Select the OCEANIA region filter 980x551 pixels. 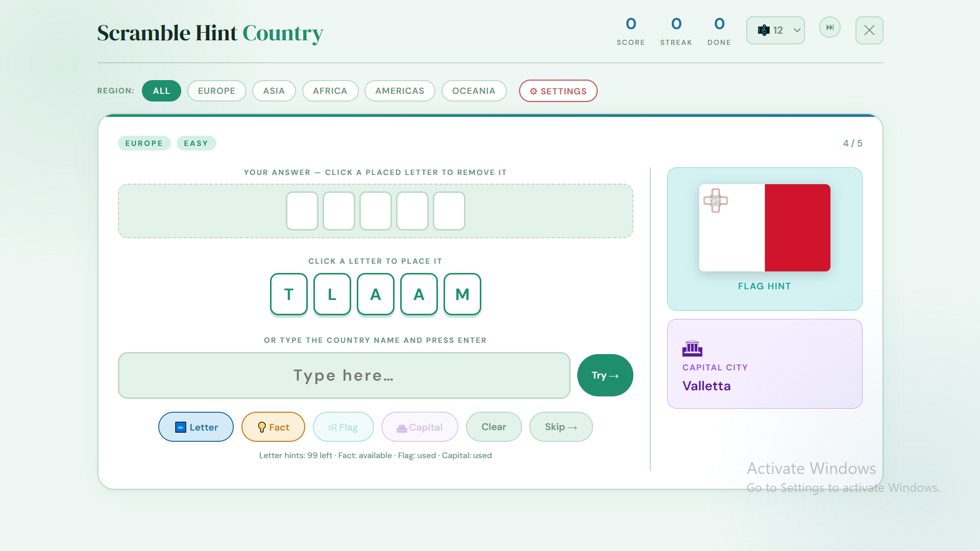(474, 91)
